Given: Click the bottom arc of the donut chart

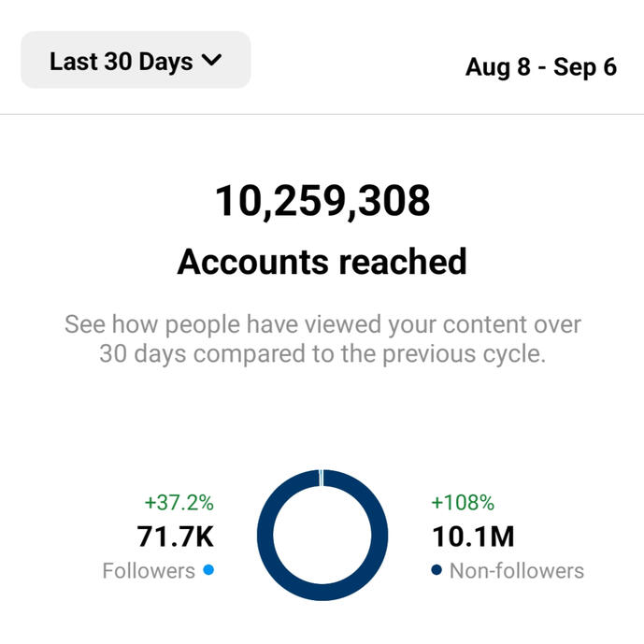Looking at the screenshot, I should pyautogui.click(x=322, y=590).
